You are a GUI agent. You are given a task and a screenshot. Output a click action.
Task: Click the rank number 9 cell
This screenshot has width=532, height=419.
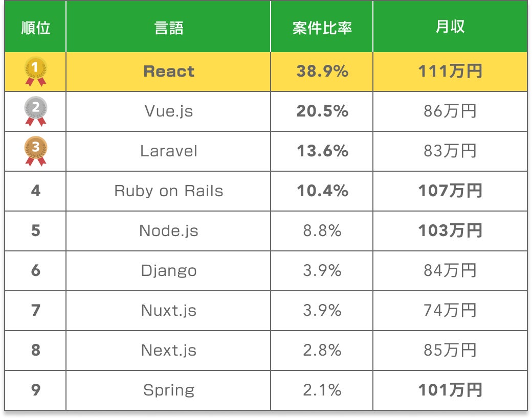coord(35,390)
